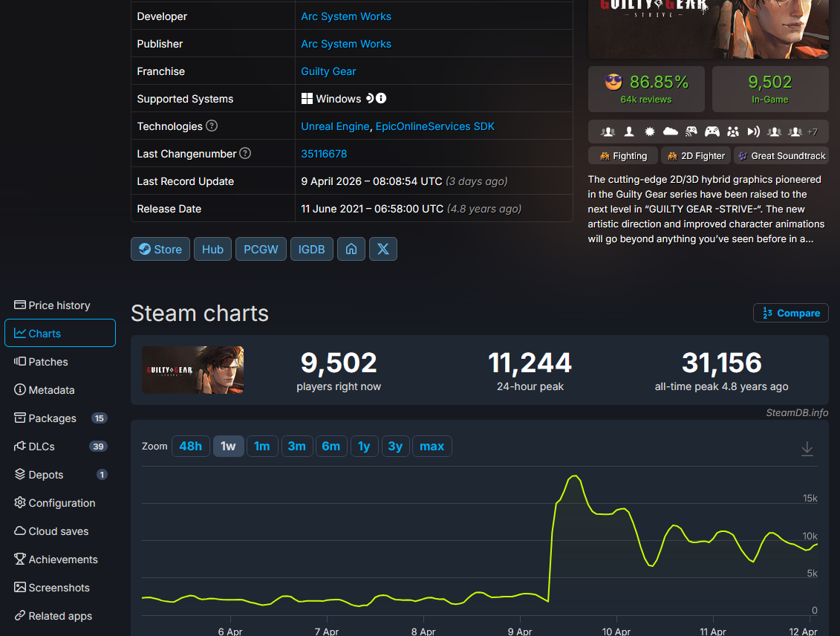The width and height of the screenshot is (840, 636).
Task: Open the Steam Store page button
Action: pos(160,249)
